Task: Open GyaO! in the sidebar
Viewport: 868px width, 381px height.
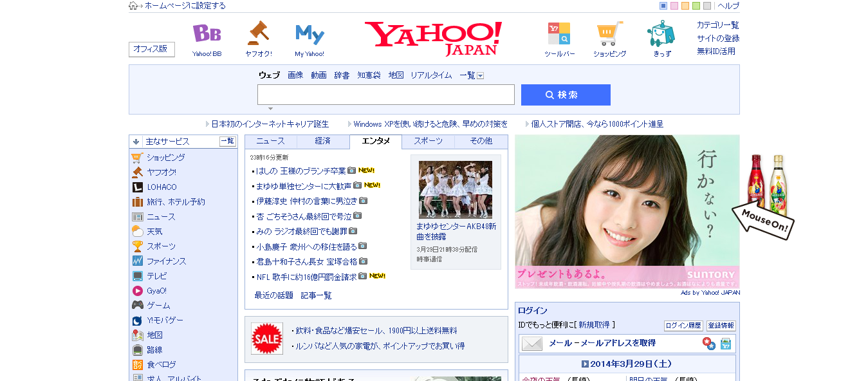Action: coord(156,290)
